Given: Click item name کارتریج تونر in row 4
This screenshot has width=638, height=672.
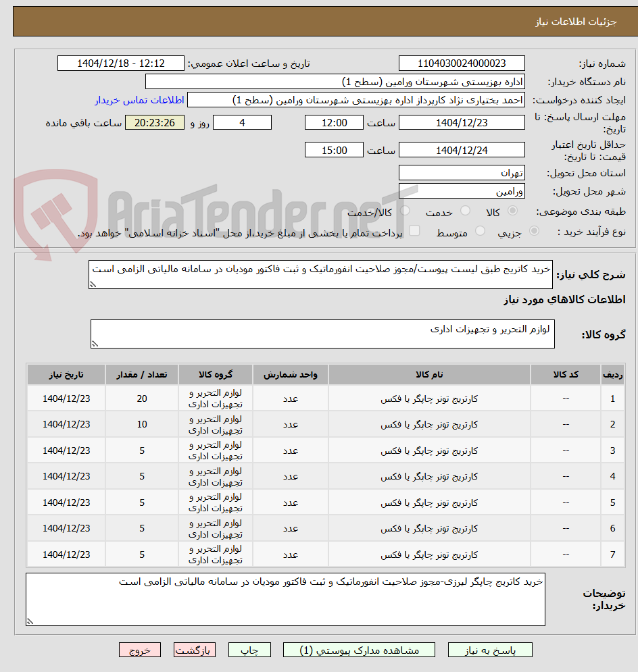Looking at the screenshot, I should coord(429,476).
